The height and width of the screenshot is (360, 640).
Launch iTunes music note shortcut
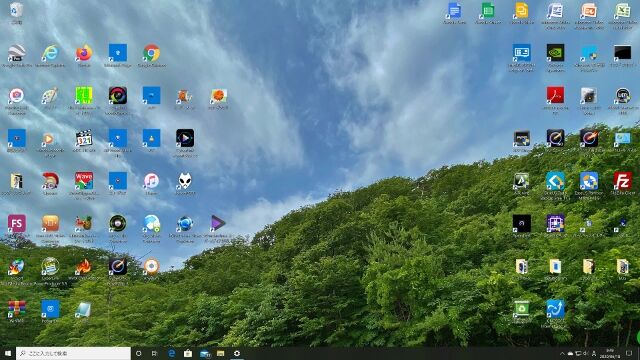click(x=151, y=181)
